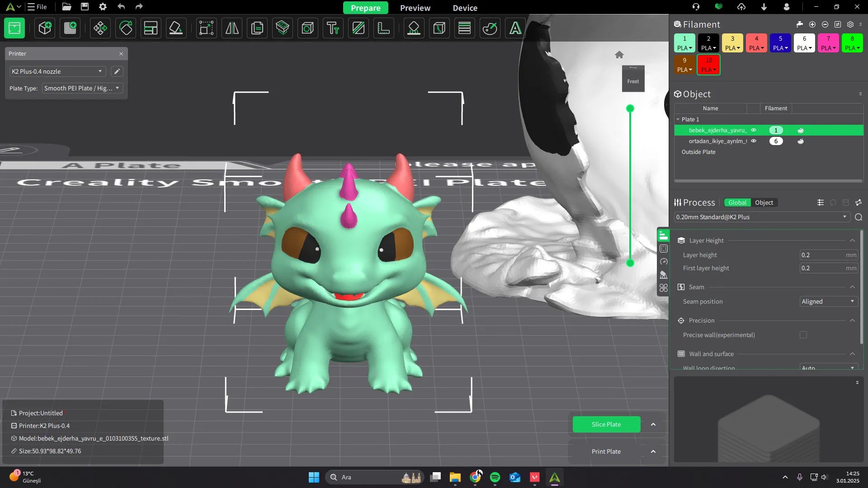
Task: Toggle visibility of bebek_ejderha_yavru object
Action: pos(754,130)
